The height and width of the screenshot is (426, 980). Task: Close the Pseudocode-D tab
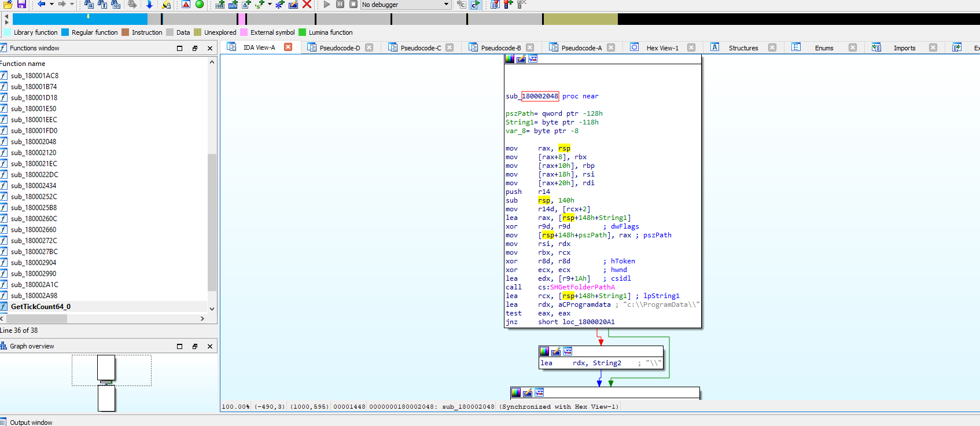pyautogui.click(x=369, y=47)
